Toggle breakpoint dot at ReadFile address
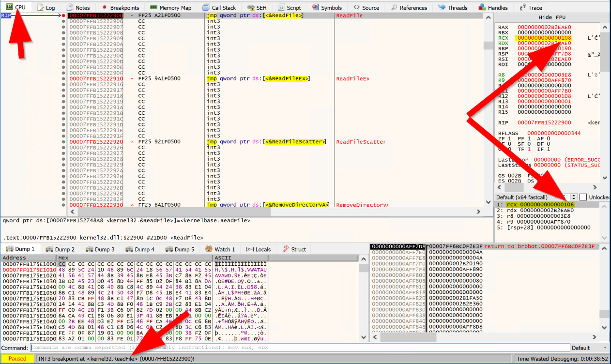Screen dimensions: 611x364 (63, 16)
